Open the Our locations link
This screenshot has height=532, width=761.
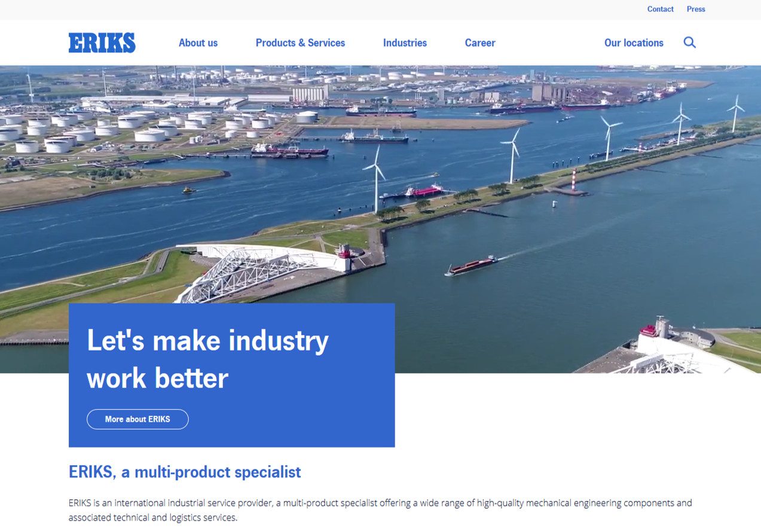tap(634, 43)
